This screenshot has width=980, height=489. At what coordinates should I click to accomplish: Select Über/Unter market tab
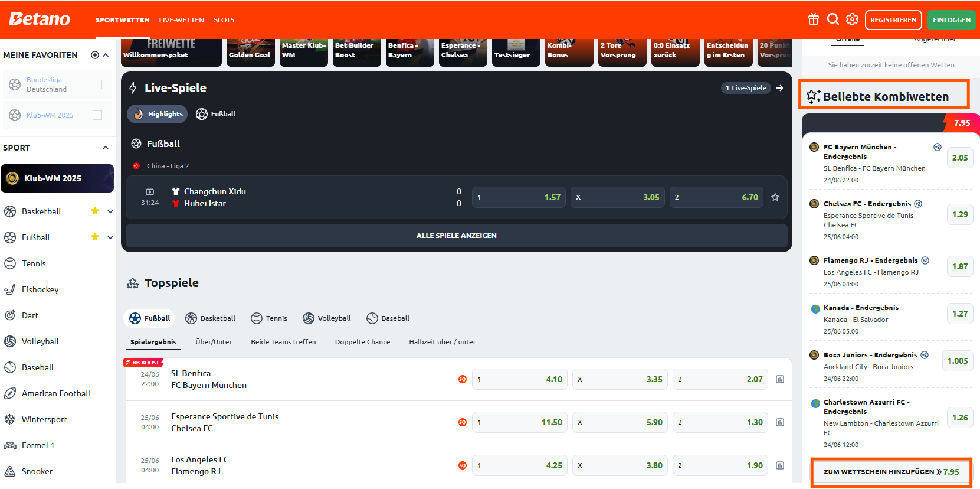coord(214,342)
